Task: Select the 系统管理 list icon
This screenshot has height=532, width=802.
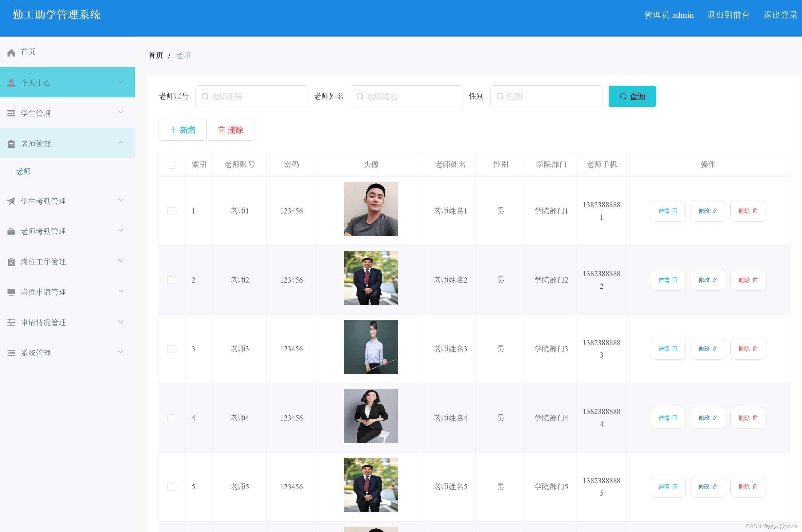Action: [x=11, y=353]
